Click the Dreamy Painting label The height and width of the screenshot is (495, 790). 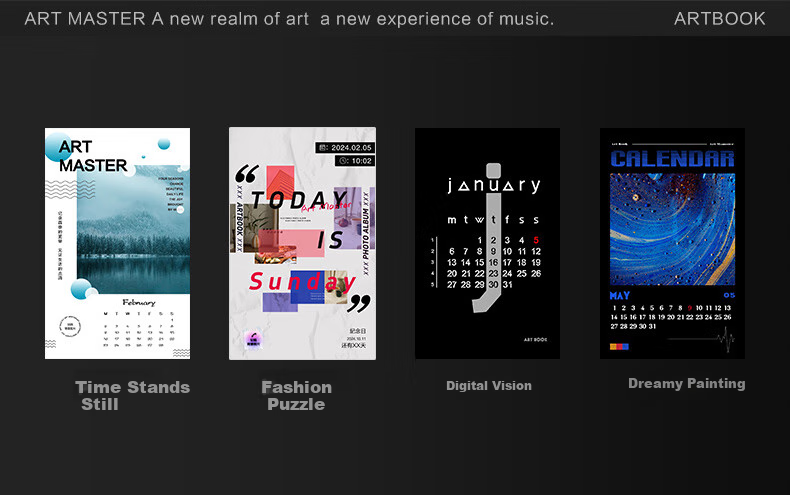tap(687, 384)
